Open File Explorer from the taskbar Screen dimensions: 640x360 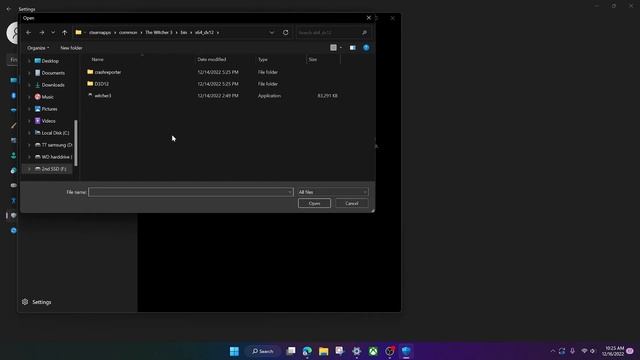tap(324, 351)
